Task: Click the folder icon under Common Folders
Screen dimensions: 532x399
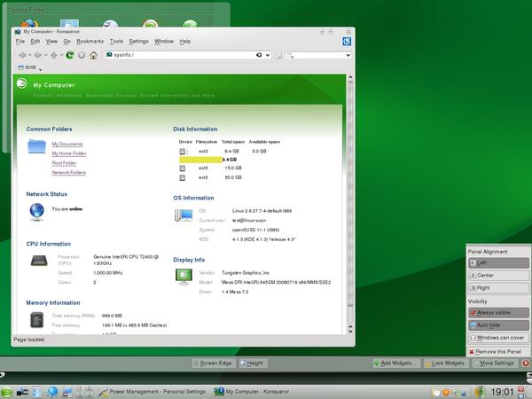Action: coord(36,146)
